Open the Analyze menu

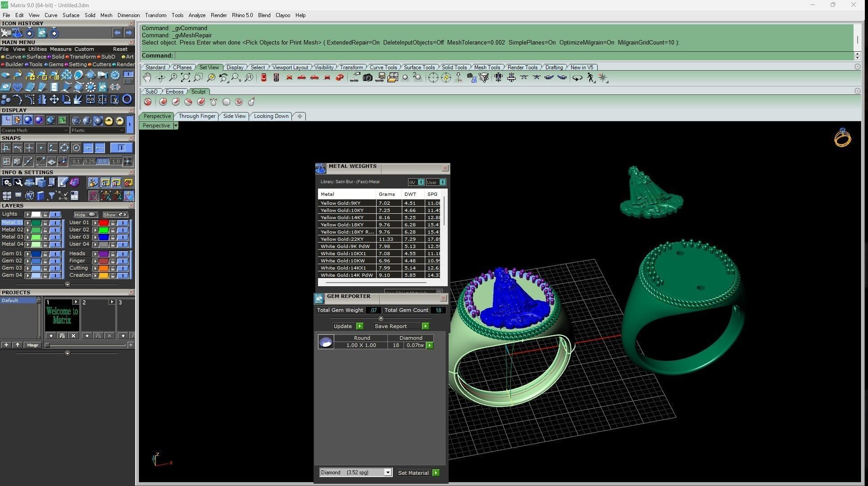[x=197, y=15]
